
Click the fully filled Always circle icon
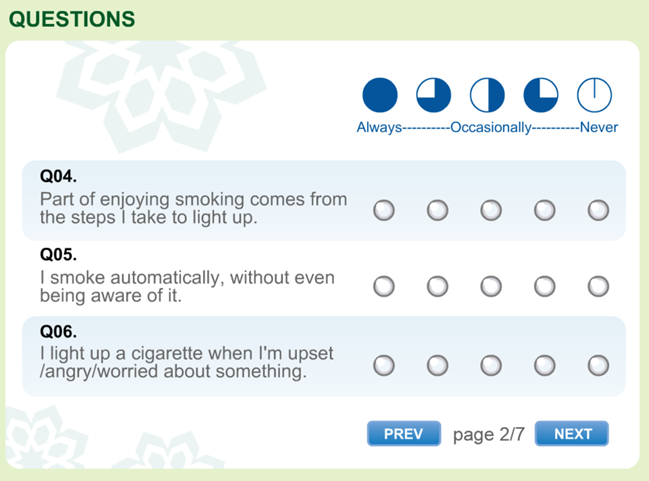click(380, 95)
